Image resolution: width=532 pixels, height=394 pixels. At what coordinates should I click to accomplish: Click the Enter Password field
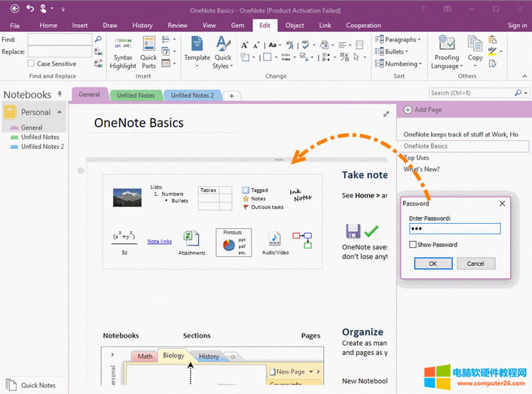pyautogui.click(x=454, y=229)
